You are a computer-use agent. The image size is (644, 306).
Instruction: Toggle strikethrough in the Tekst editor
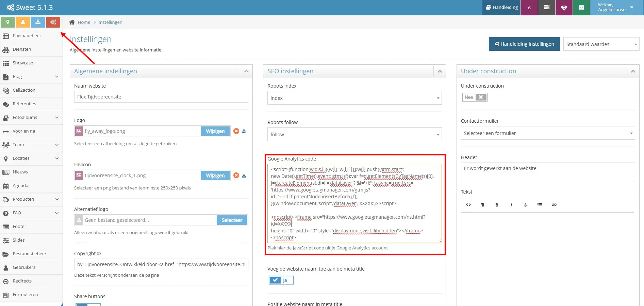(x=525, y=205)
